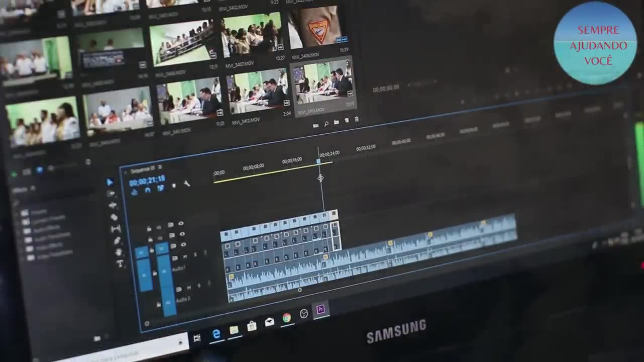Viewport: 644px width, 362px height.
Task: Select the Selection arrow tool
Action: [110, 182]
